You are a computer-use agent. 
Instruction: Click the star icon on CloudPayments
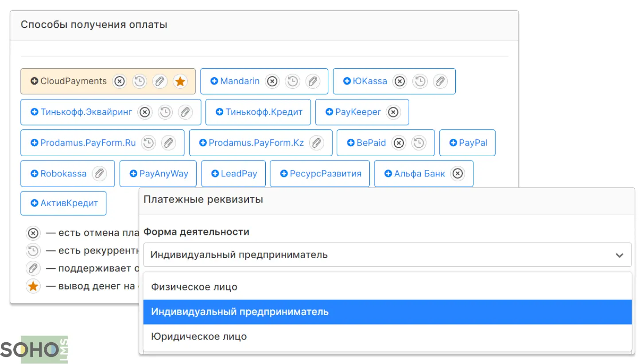(x=180, y=81)
